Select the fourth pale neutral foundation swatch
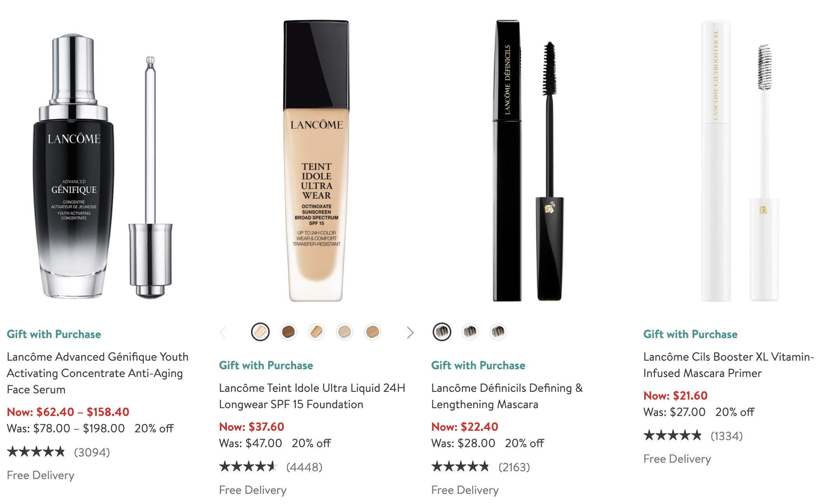 345,332
